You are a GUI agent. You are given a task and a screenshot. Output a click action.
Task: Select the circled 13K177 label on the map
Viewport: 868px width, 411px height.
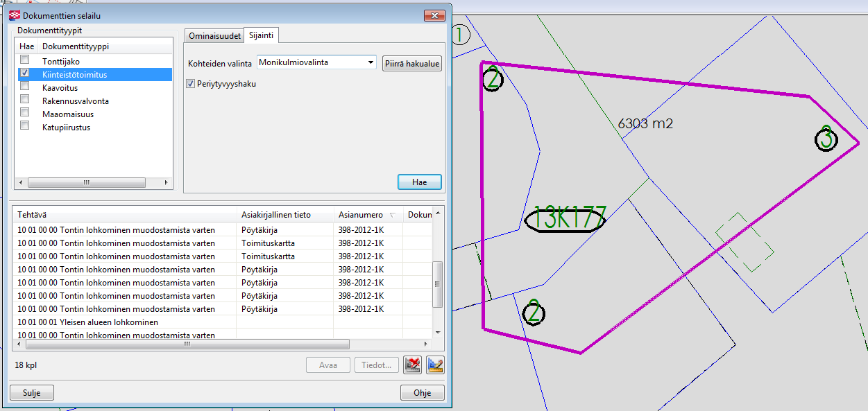[x=565, y=220]
